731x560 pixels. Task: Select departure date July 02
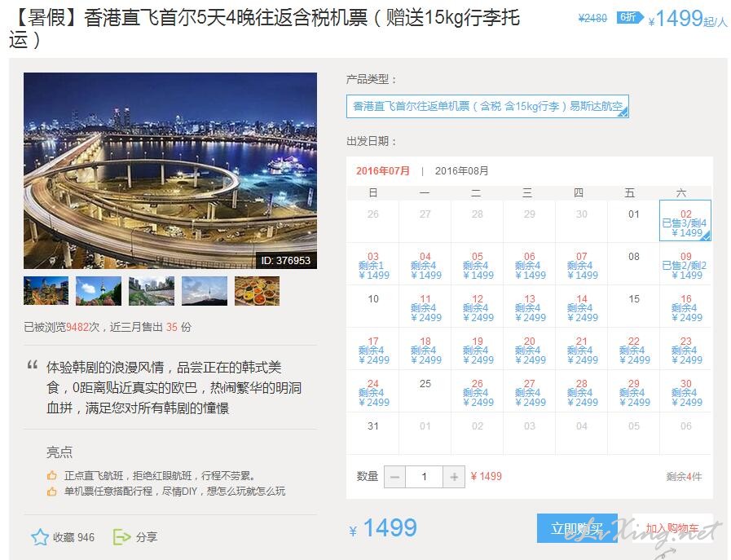[685, 221]
